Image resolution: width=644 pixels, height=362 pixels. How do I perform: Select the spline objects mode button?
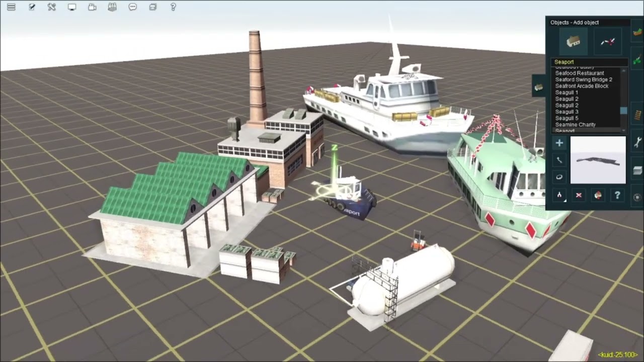(x=607, y=41)
